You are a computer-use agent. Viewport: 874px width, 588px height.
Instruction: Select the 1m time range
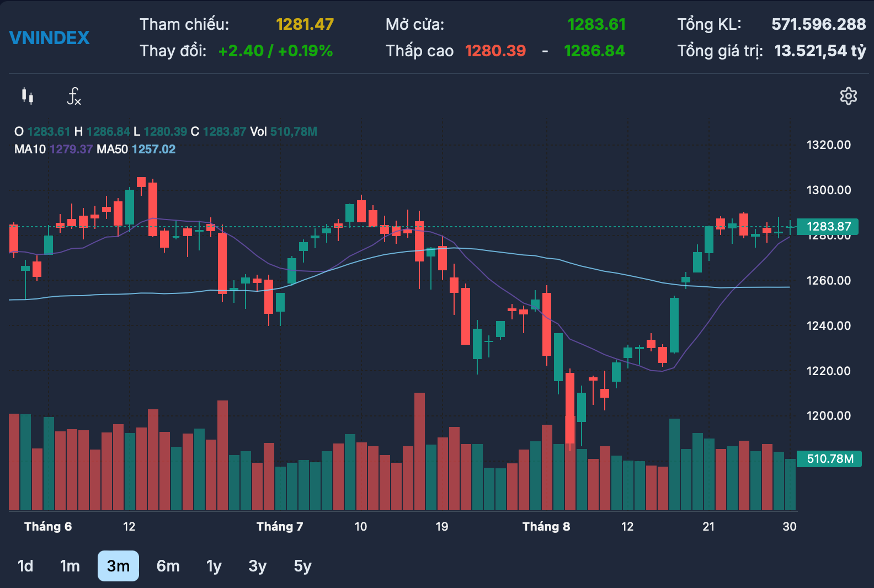coord(70,566)
